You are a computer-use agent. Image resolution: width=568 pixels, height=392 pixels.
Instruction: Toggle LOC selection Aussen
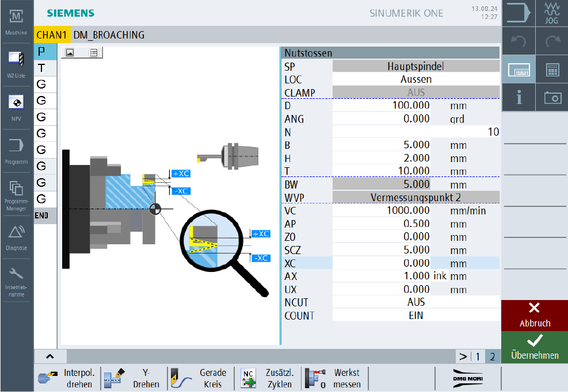tap(415, 79)
